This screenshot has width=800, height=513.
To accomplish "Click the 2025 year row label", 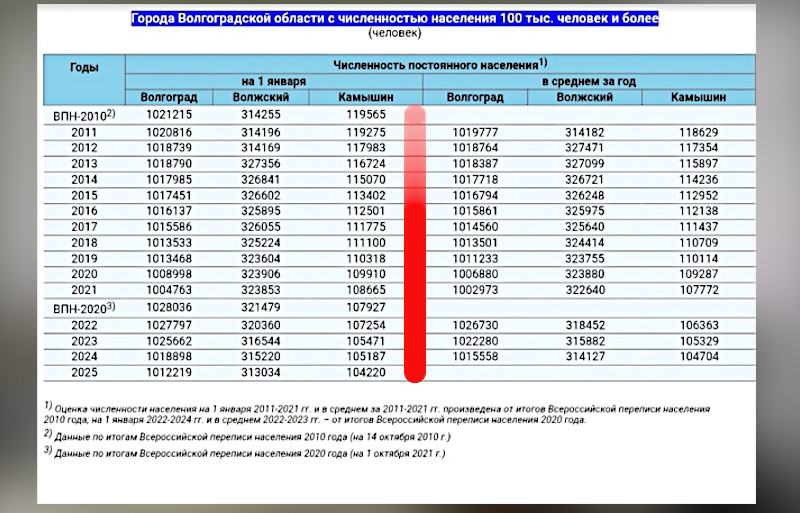I will click(x=84, y=372).
